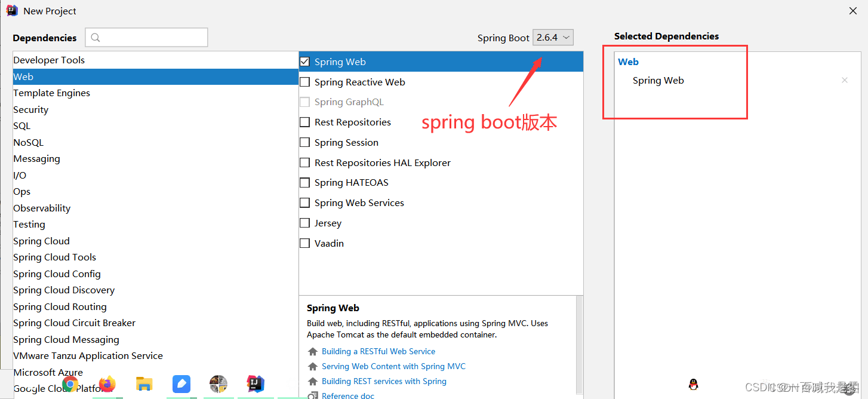Click the Reference doc icon

click(312, 395)
